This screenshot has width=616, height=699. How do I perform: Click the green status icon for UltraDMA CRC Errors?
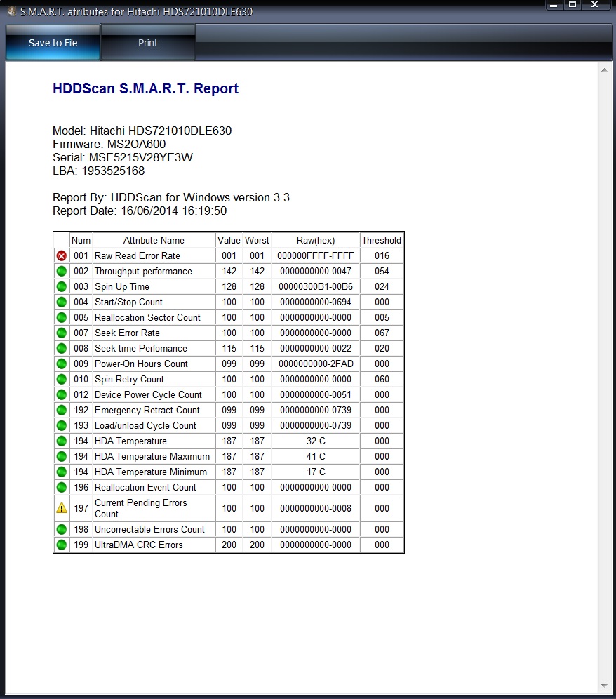point(61,545)
